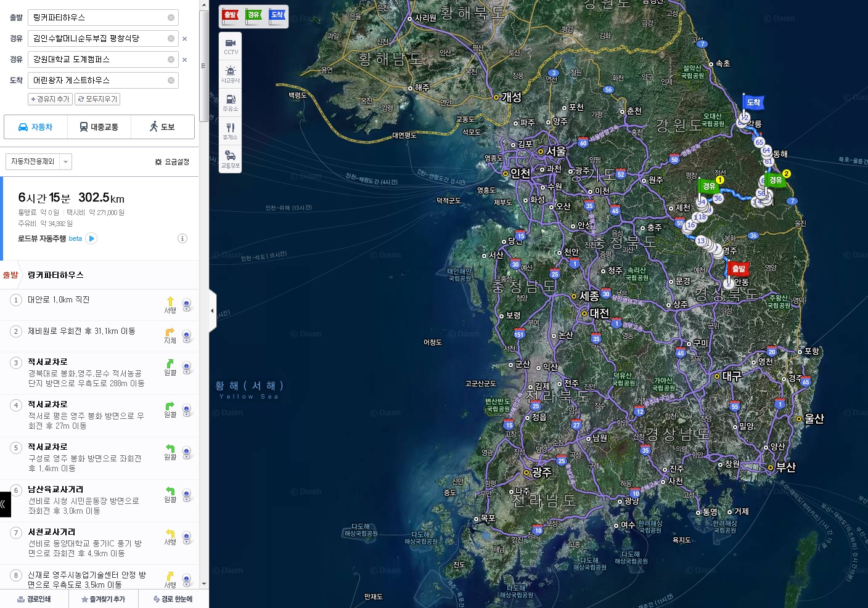Image resolution: width=868 pixels, height=608 pixels.
Task: Open the route info circle icon
Action: coord(182,238)
